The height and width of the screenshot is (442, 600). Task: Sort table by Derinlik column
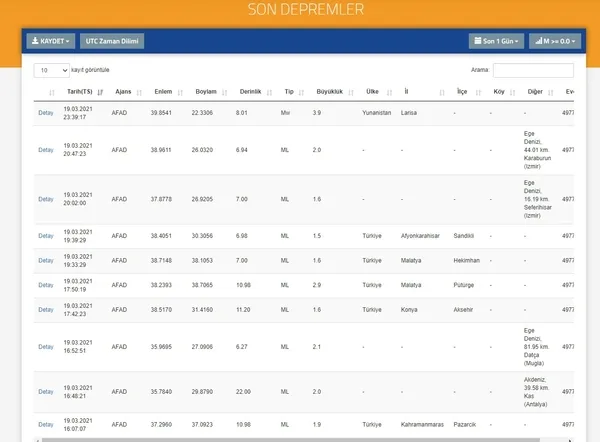250,91
